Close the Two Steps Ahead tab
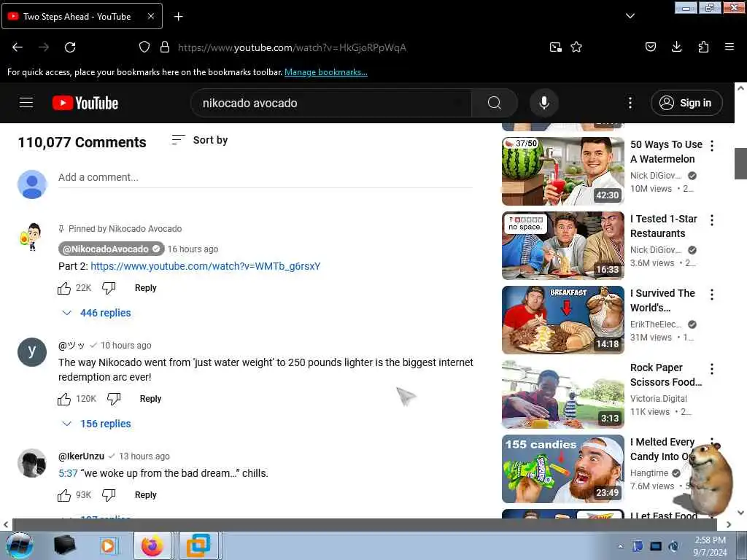 pyautogui.click(x=150, y=16)
